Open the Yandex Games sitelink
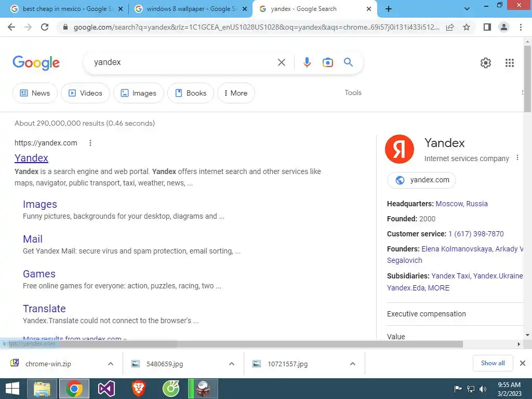Image resolution: width=532 pixels, height=399 pixels. coord(39,274)
